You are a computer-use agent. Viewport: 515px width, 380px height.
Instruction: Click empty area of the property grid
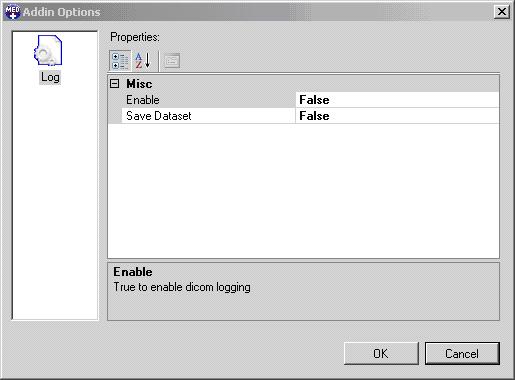tap(303, 190)
